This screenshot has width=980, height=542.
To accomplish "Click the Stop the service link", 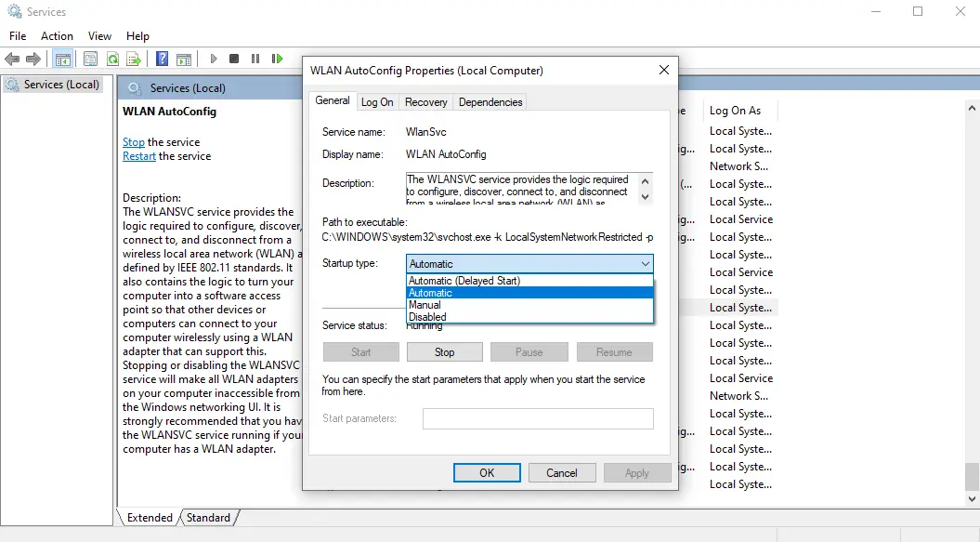I will tap(133, 142).
